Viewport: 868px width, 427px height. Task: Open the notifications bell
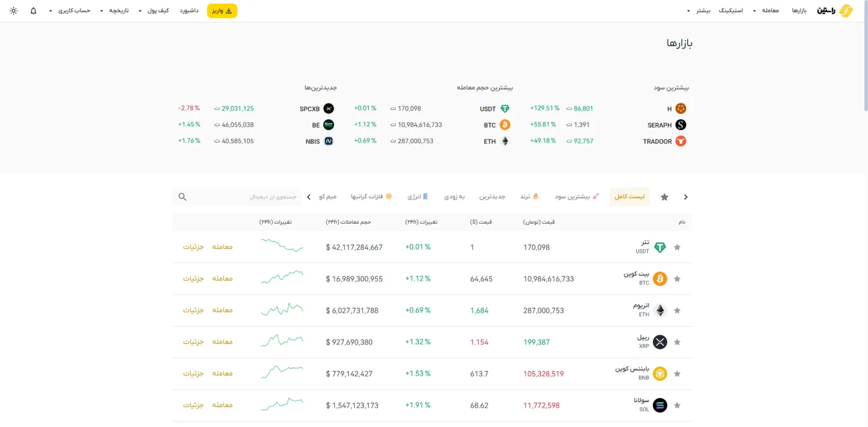33,11
